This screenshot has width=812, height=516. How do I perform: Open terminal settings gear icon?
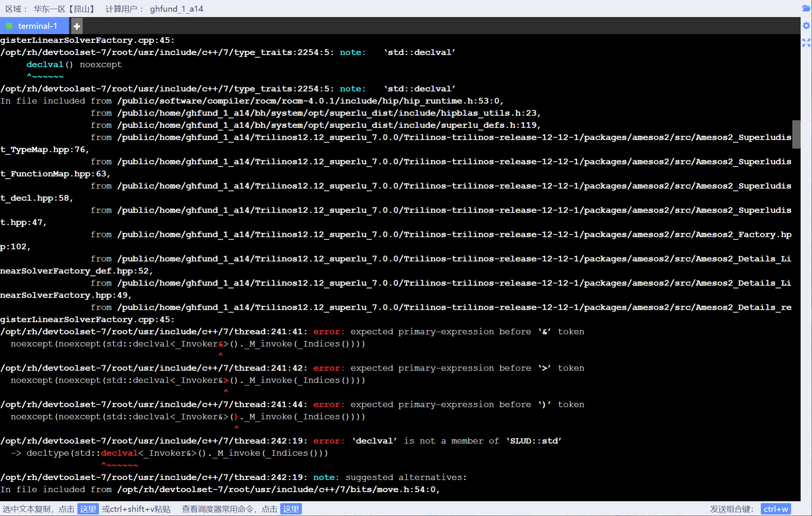click(x=806, y=26)
